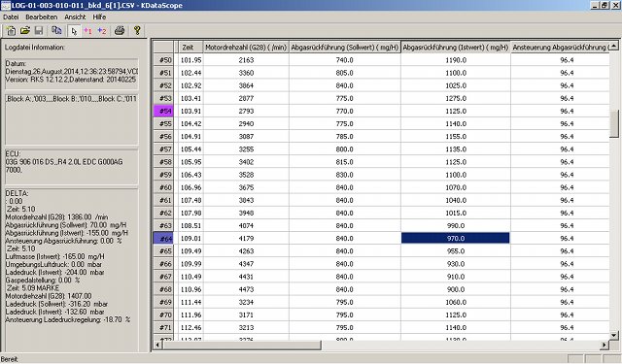Click the Abgasrückführung (Istwert) column header
This screenshot has height=364, width=622.
click(x=456, y=48)
